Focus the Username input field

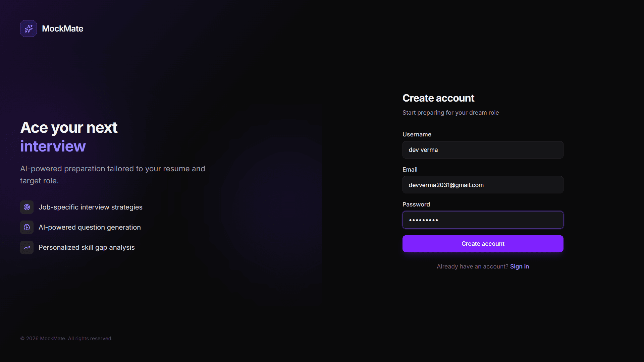point(483,150)
